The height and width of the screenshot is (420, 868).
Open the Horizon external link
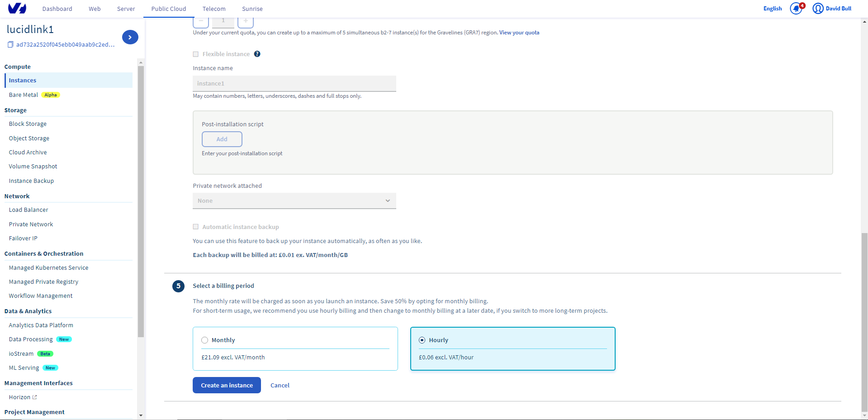pyautogui.click(x=23, y=397)
